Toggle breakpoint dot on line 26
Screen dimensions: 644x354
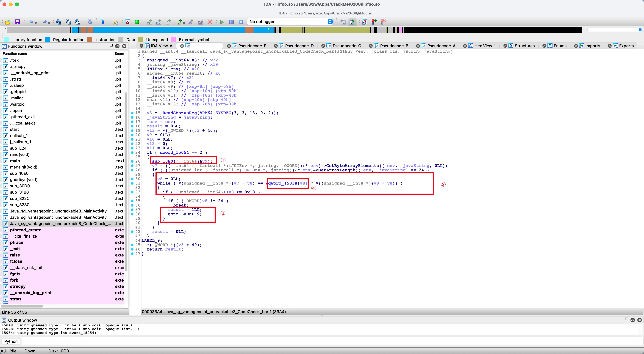click(x=132, y=161)
